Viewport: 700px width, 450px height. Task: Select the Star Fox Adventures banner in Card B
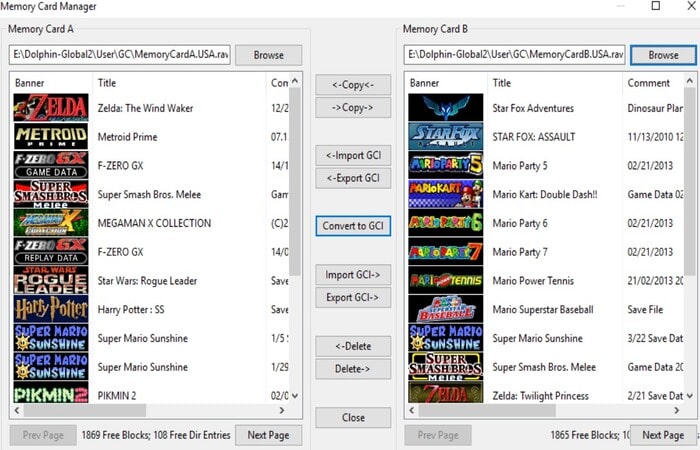446,108
